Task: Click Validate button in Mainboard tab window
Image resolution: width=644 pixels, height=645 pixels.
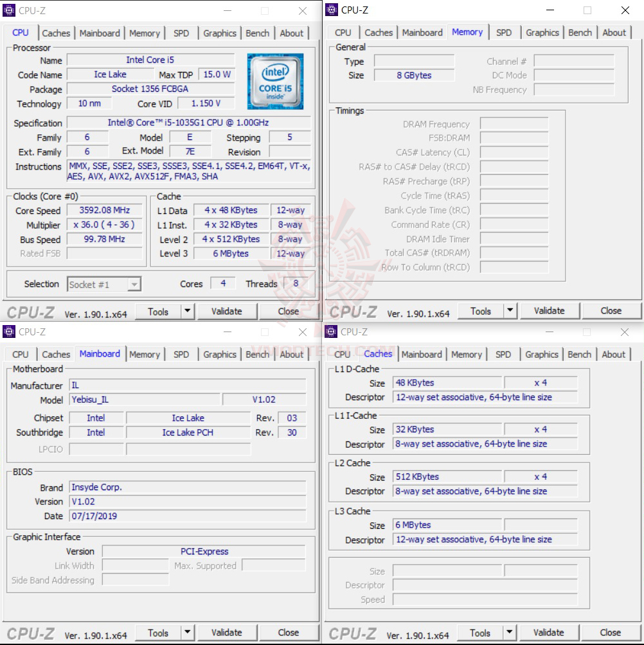Action: click(227, 632)
